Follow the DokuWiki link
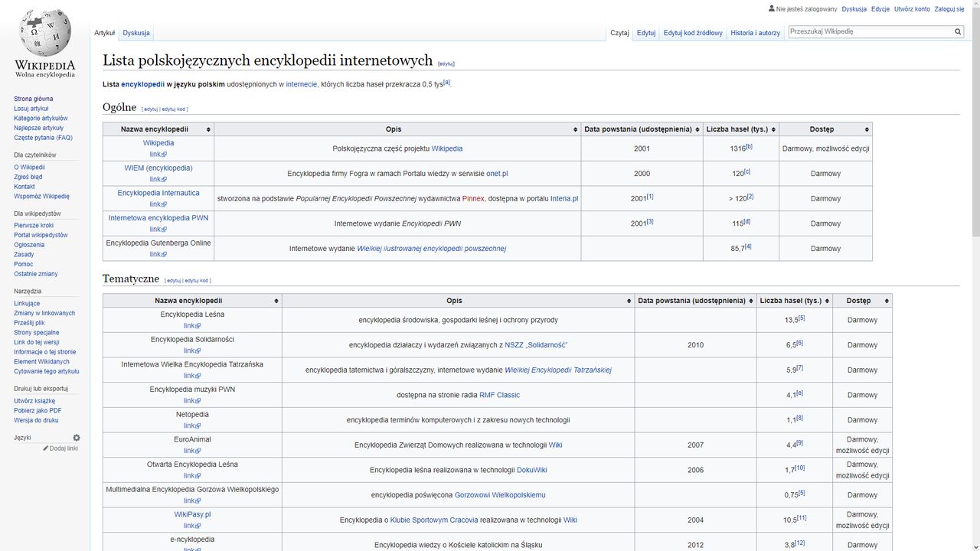Screen dimensions: 980x551 532,470
